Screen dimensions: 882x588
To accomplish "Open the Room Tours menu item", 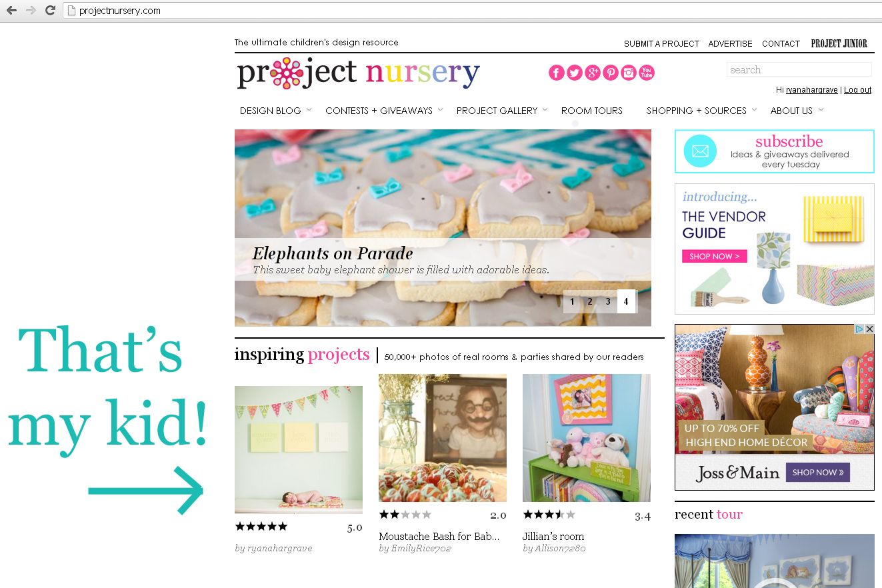I will [592, 111].
